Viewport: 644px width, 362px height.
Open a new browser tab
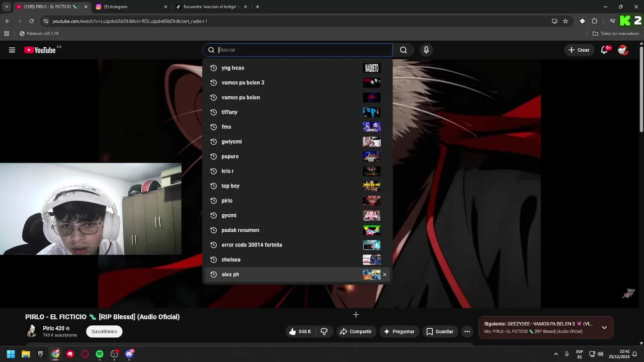258,7
